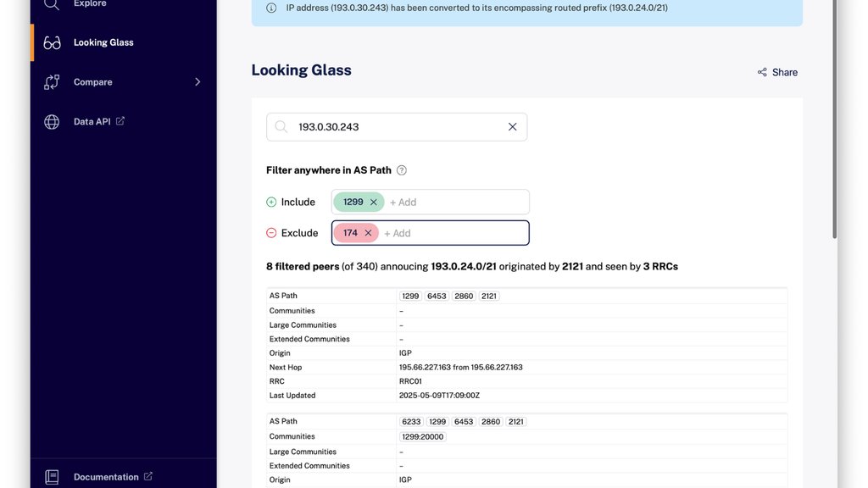Viewport: 868px width, 488px height.
Task: Click the Include filter add field
Action: (455, 202)
